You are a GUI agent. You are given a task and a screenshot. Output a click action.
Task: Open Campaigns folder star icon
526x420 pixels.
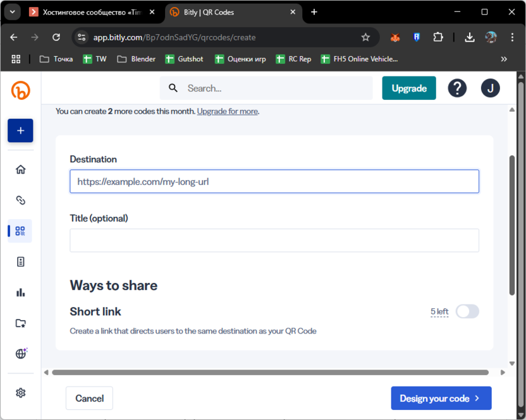(x=20, y=323)
